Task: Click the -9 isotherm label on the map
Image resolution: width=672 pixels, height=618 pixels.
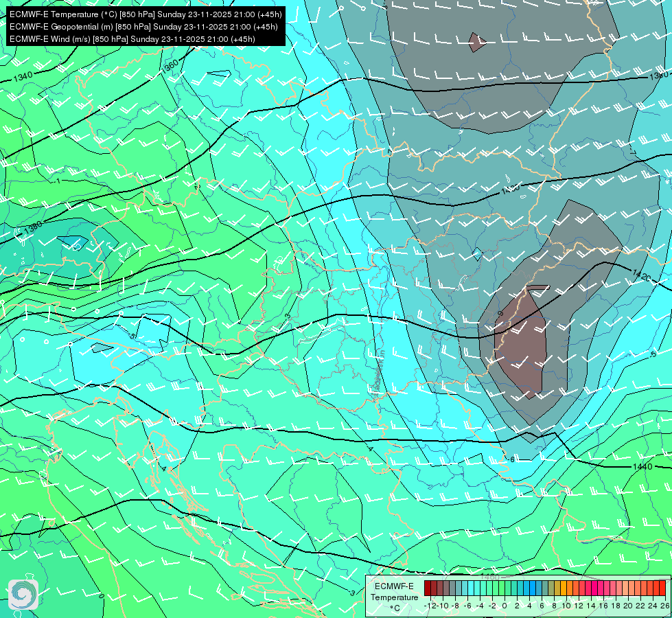Action: (x=500, y=314)
